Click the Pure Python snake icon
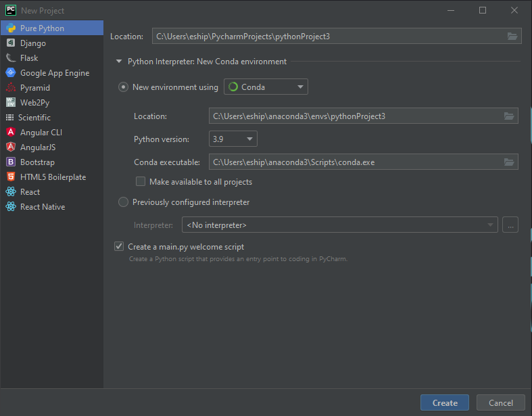 11,28
